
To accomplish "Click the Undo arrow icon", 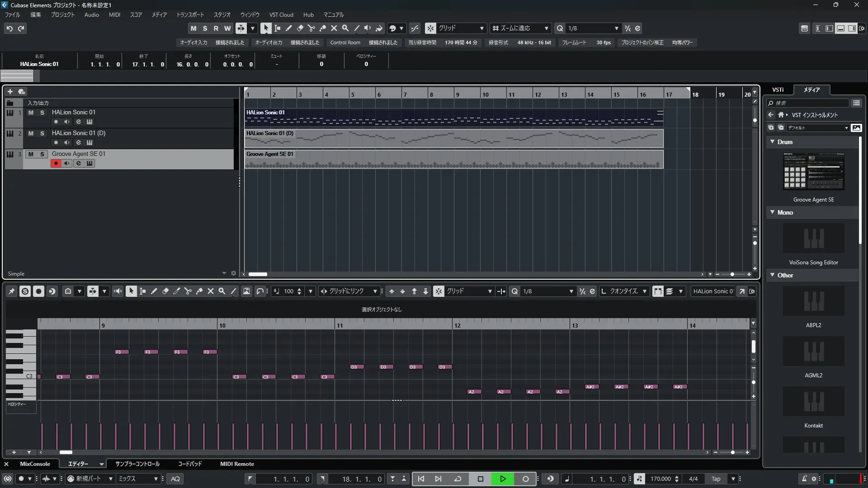I will (x=9, y=28).
